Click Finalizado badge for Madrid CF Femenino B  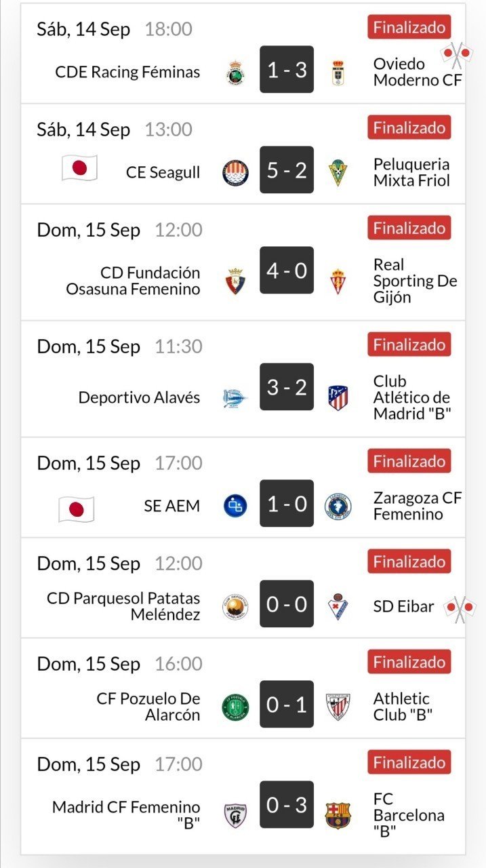click(409, 762)
